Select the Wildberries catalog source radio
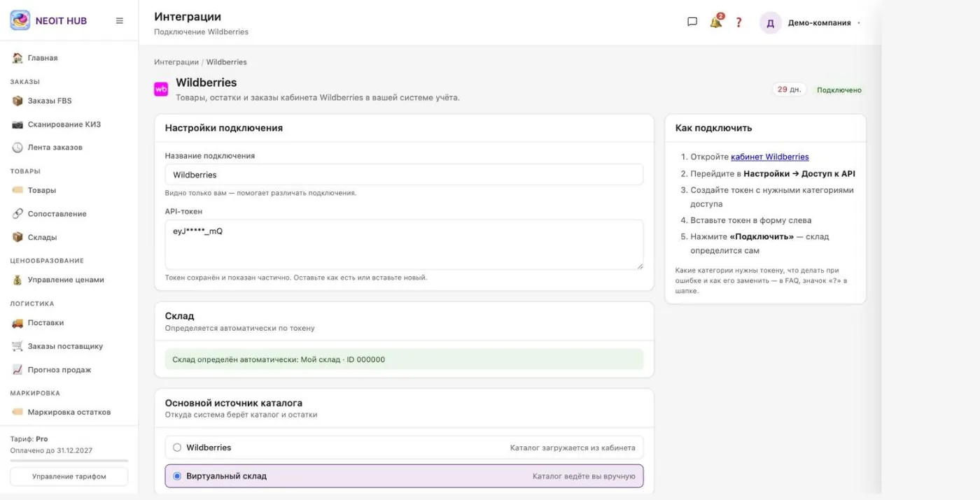980x500 pixels. coord(177,448)
